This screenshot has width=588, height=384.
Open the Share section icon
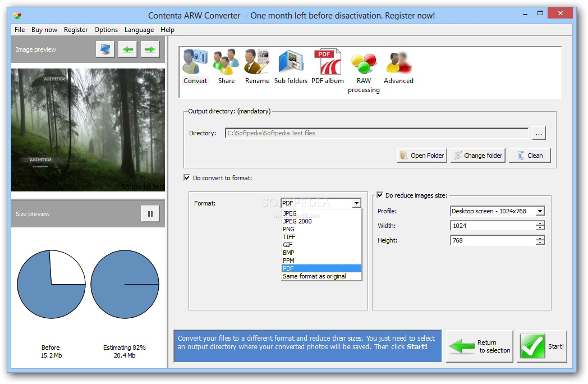click(x=226, y=67)
